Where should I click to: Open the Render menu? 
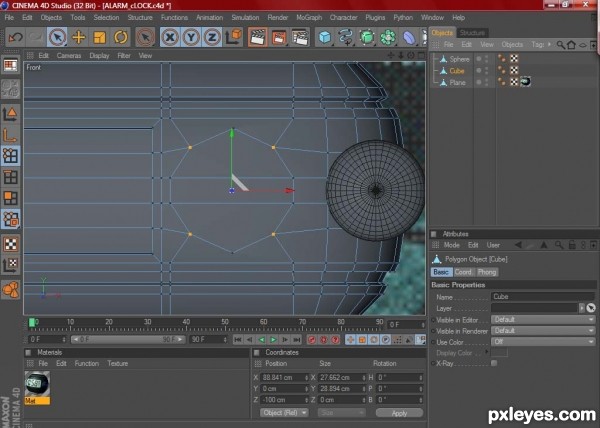pyautogui.click(x=277, y=18)
